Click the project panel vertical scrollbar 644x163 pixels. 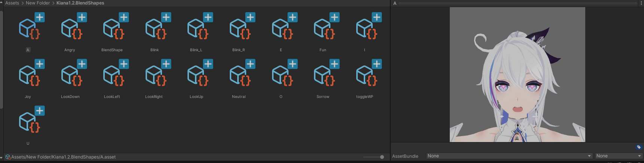(1, 60)
